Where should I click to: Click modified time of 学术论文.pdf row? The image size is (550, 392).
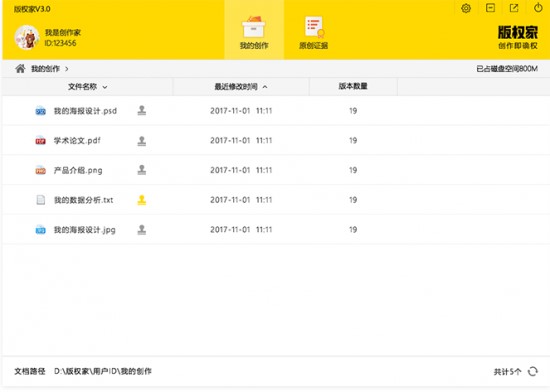point(241,141)
